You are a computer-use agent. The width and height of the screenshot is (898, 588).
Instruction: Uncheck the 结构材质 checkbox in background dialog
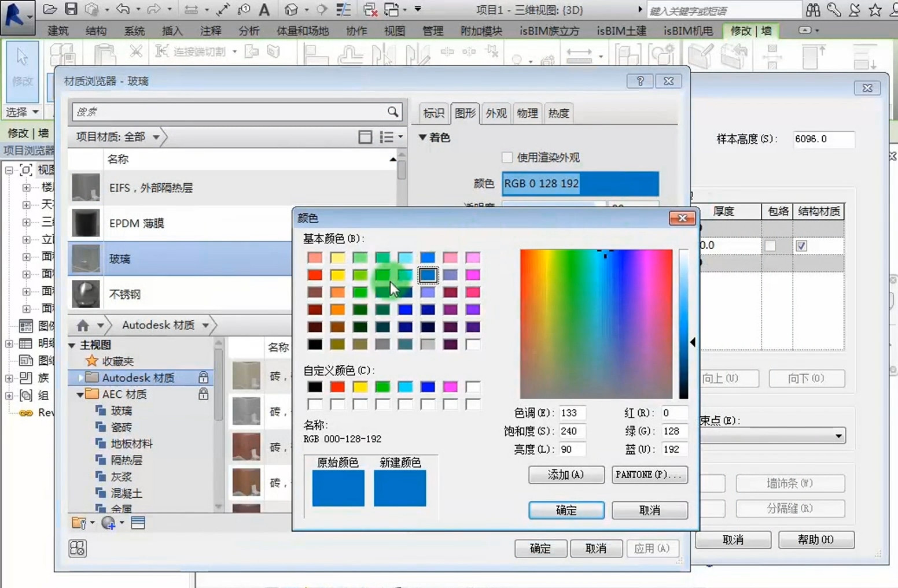pyautogui.click(x=801, y=246)
